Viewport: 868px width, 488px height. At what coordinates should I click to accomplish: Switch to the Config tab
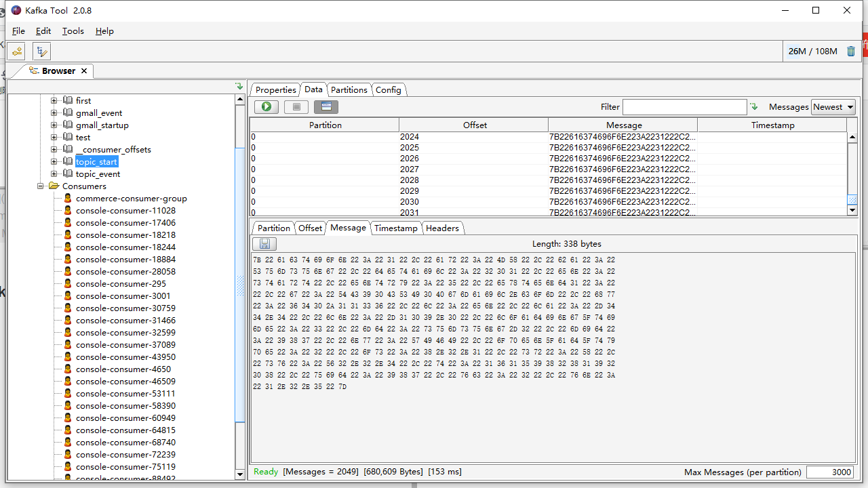[x=389, y=89]
